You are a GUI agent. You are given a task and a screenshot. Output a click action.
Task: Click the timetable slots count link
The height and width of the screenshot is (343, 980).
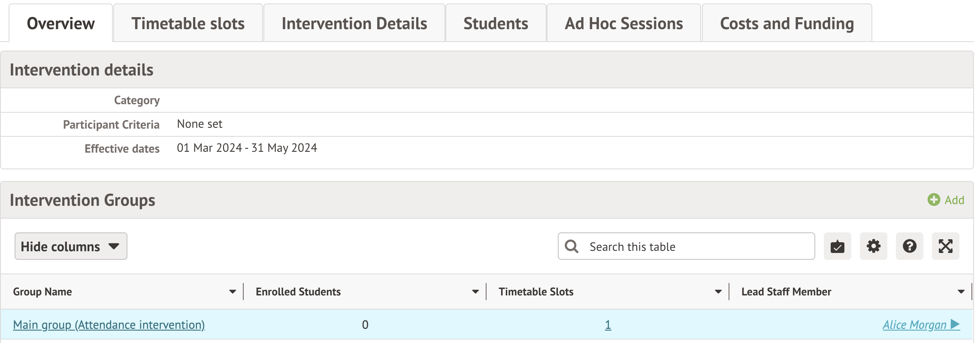coord(608,325)
